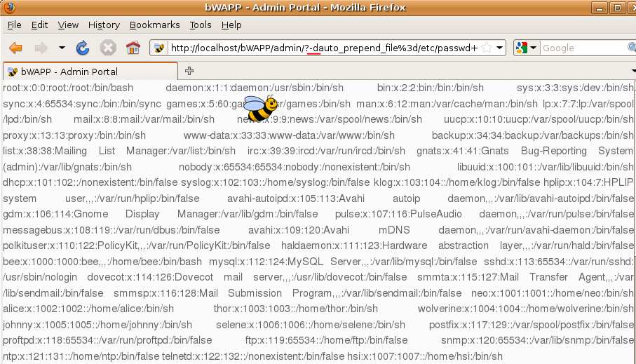Open the Tools menu
Viewport: 636px width, 364px height.
(x=201, y=25)
